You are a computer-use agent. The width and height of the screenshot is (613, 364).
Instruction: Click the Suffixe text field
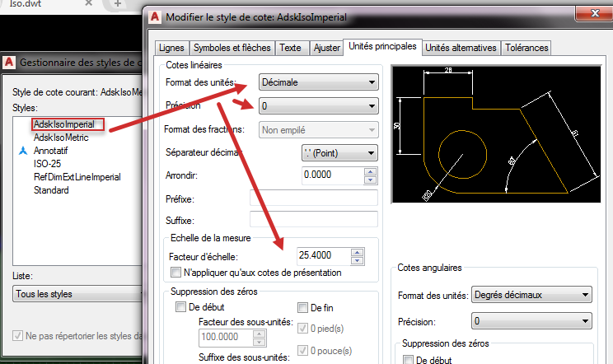pyautogui.click(x=314, y=219)
